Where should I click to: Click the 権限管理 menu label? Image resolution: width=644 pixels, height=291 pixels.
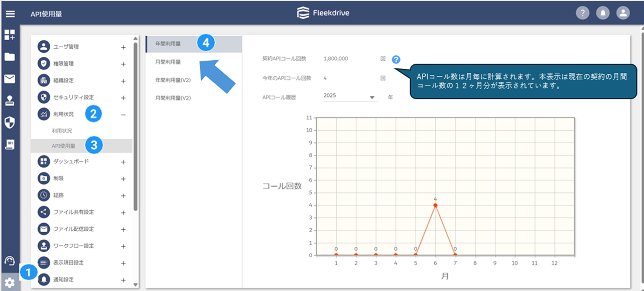point(64,64)
